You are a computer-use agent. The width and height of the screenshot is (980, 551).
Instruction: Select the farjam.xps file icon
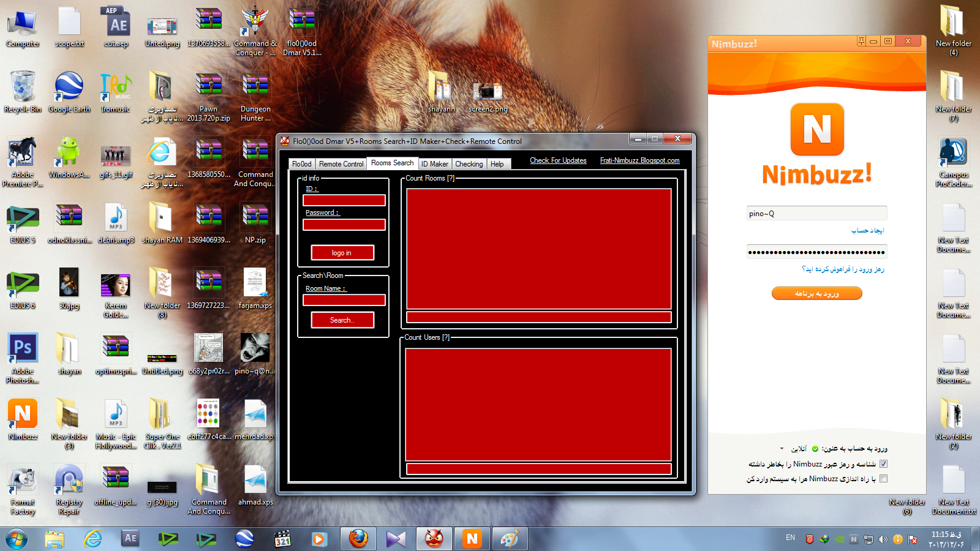(x=255, y=290)
